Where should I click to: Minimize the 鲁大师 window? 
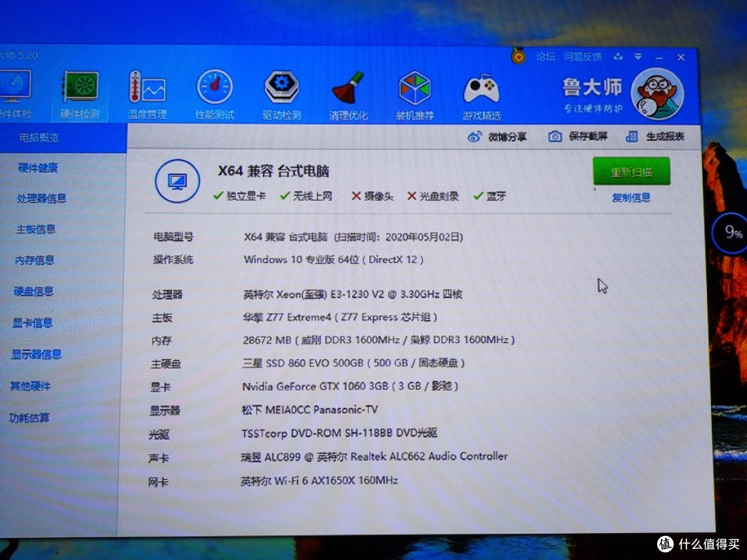659,57
